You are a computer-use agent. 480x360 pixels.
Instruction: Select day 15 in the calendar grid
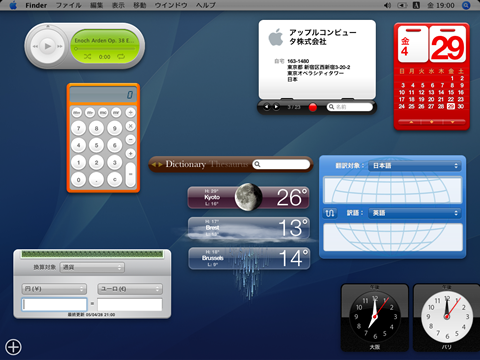(x=451, y=92)
